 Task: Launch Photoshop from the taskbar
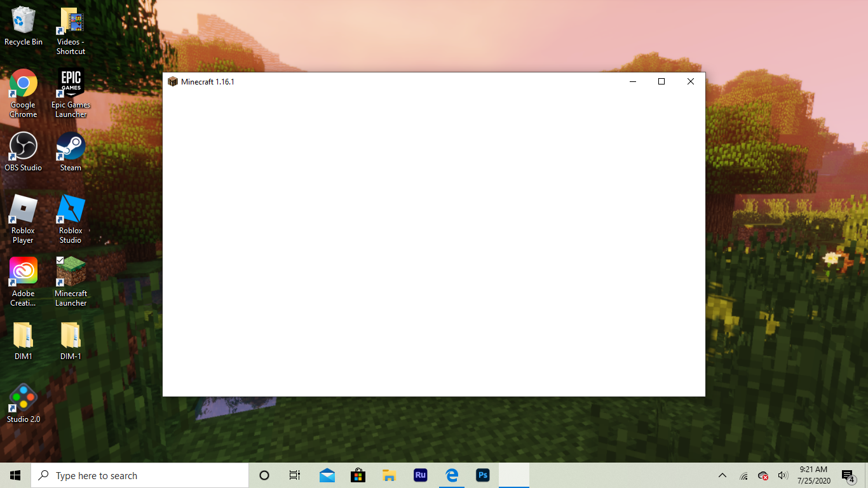tap(483, 475)
